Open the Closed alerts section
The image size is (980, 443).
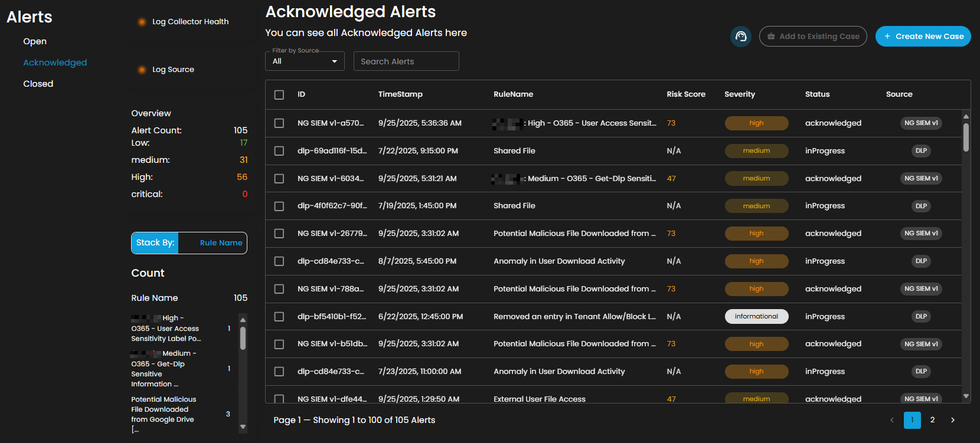coord(38,84)
